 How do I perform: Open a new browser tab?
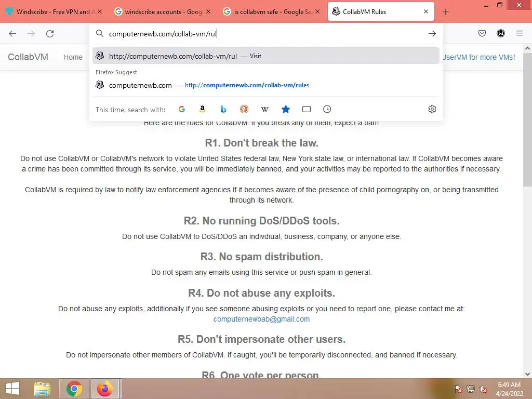[445, 12]
